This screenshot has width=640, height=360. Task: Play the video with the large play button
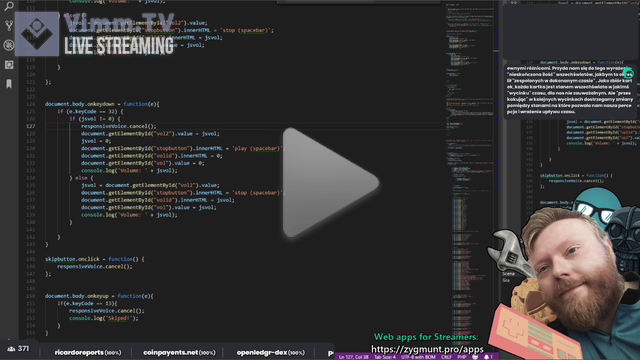tap(330, 182)
